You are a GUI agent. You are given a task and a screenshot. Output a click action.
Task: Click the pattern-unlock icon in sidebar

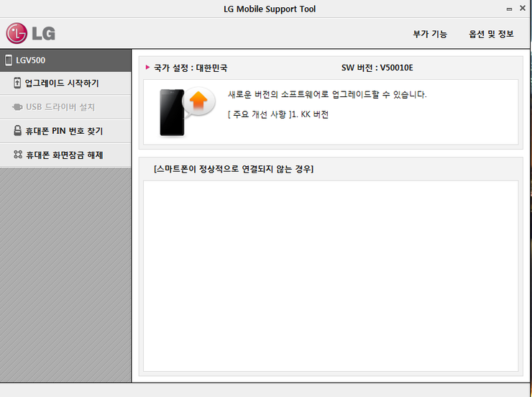(18, 155)
